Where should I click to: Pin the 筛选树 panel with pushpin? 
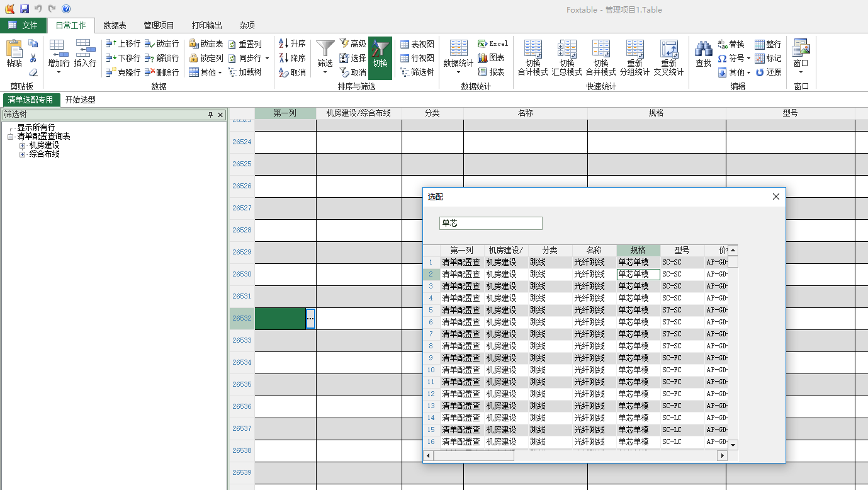tap(211, 115)
